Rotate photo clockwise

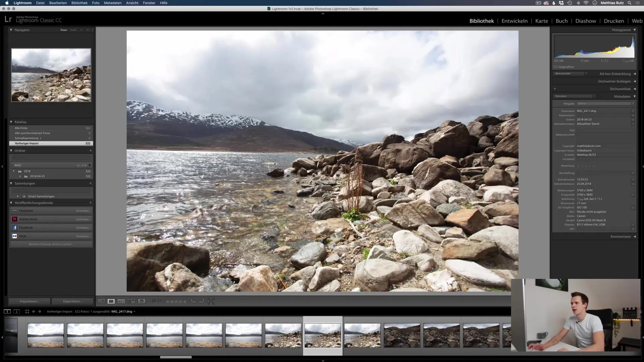pos(201,301)
